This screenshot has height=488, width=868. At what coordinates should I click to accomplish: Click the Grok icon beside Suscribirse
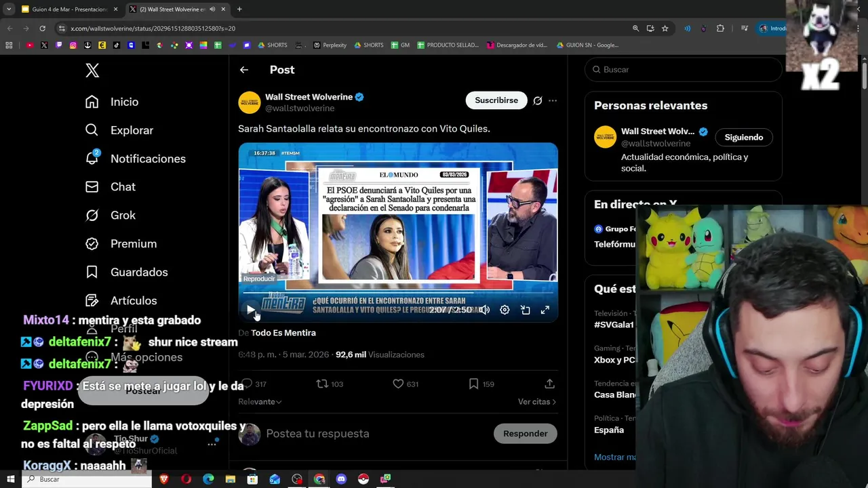[538, 100]
